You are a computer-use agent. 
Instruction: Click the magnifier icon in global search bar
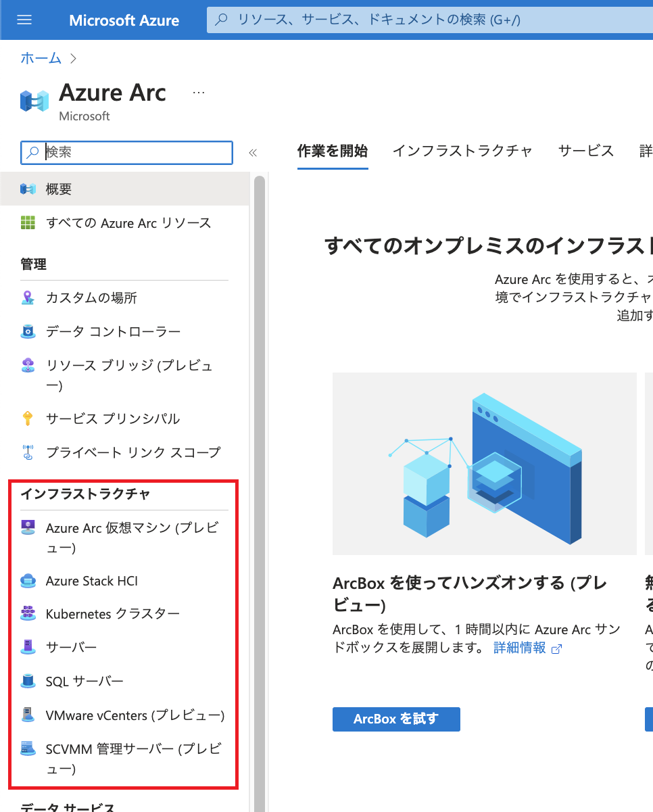pos(221,20)
